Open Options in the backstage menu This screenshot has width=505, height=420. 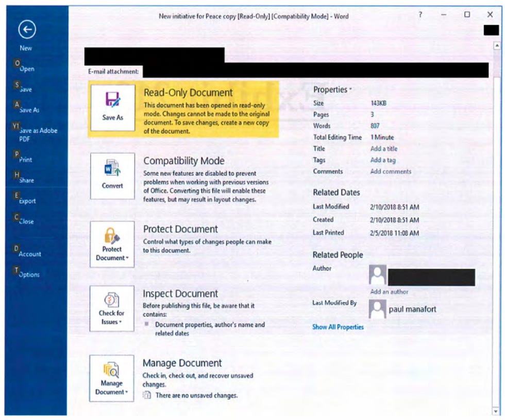pyautogui.click(x=29, y=275)
